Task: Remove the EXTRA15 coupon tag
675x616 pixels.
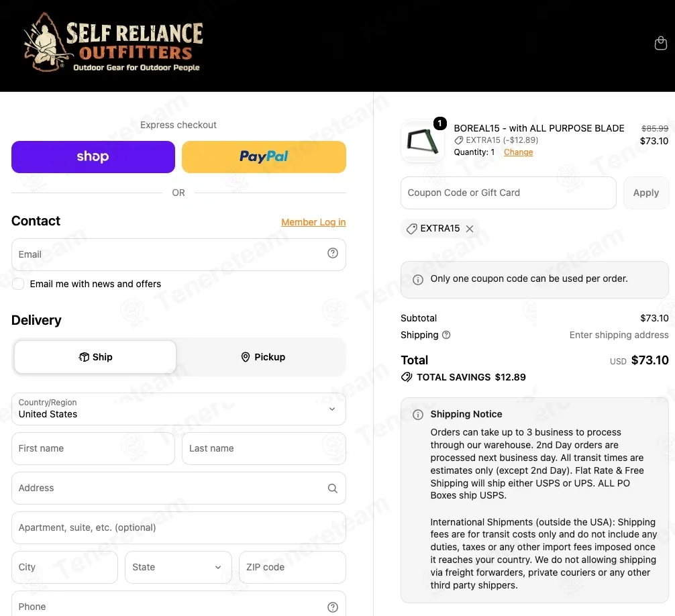Action: pos(470,229)
